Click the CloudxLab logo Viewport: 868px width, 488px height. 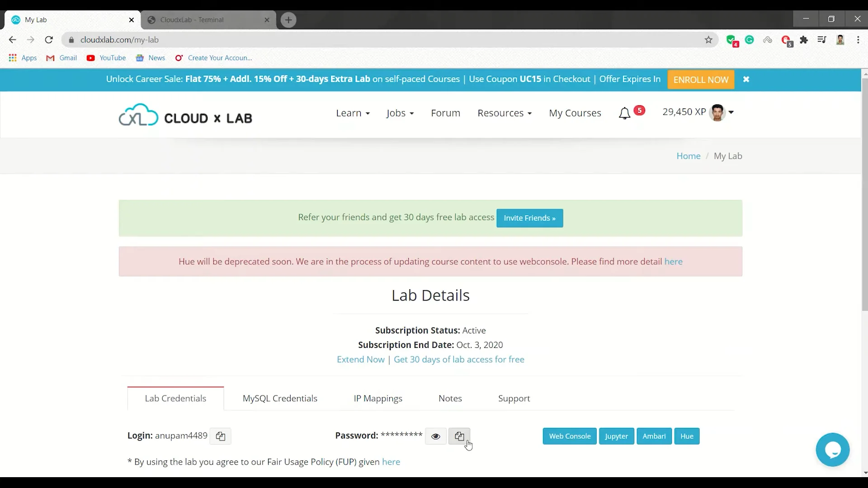185,115
